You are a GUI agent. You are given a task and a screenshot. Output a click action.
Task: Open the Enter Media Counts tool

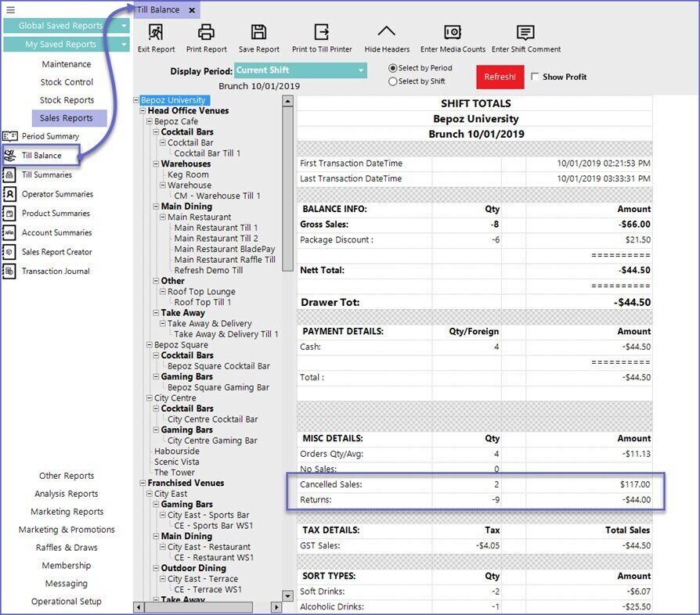click(x=453, y=33)
